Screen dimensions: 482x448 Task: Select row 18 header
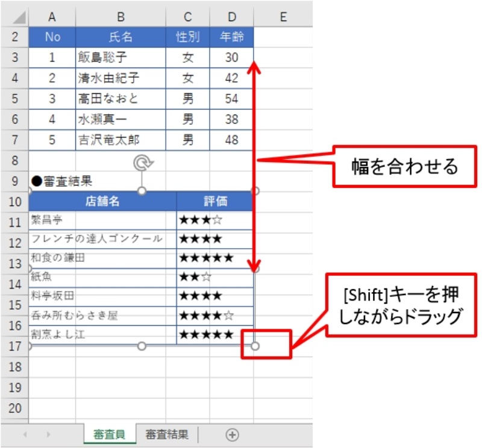tap(15, 367)
